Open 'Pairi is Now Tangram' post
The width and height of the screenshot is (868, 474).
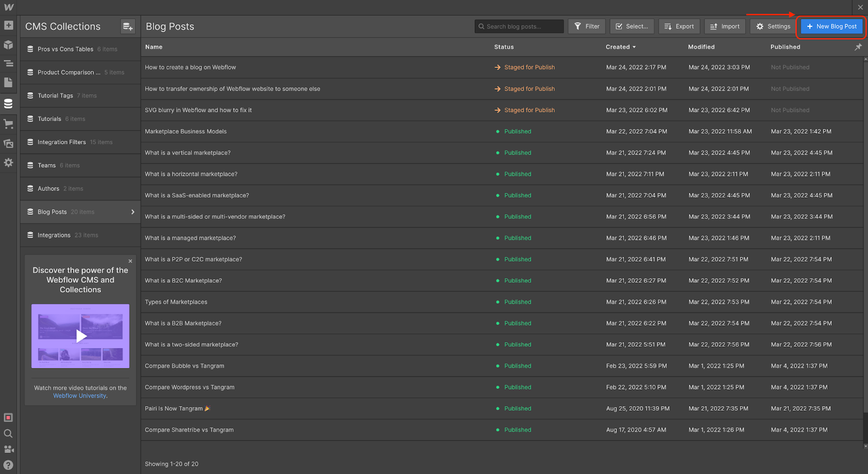(177, 409)
